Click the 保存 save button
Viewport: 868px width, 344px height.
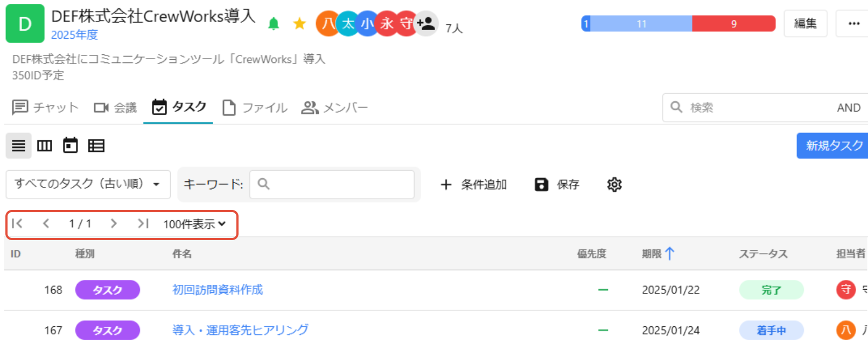point(557,185)
